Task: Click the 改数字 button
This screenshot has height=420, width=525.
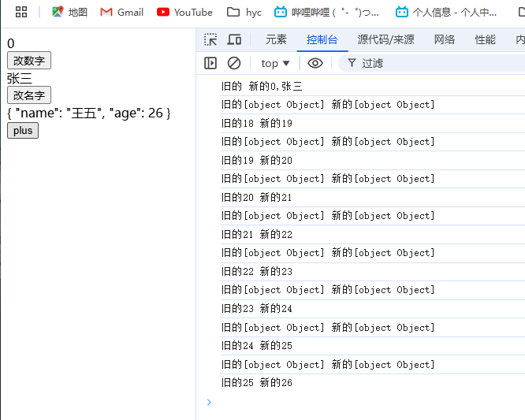Action: tap(28, 61)
